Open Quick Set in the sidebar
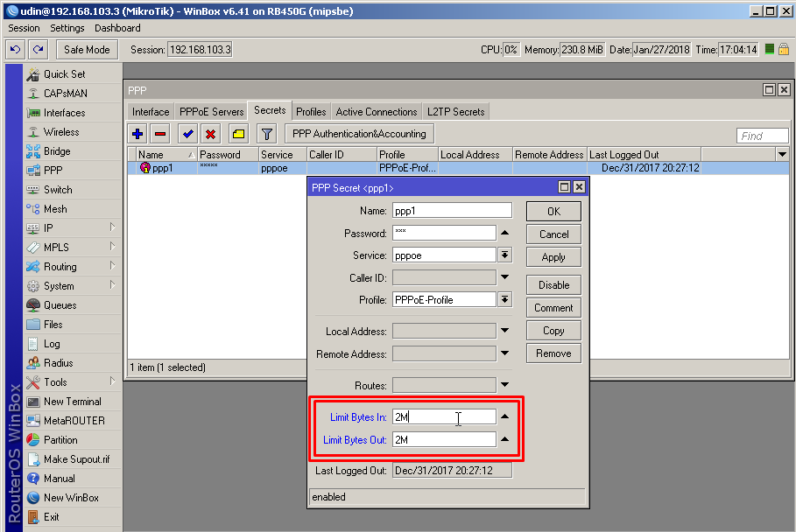 (x=65, y=74)
